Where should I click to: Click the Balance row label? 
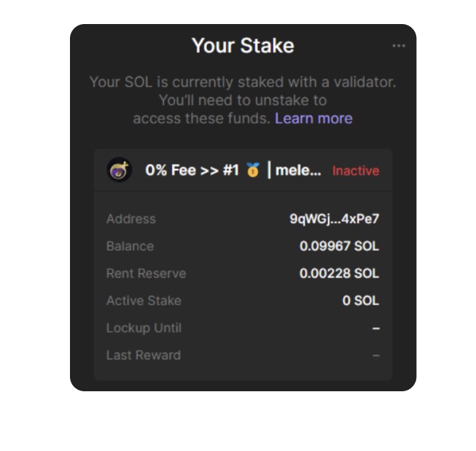click(x=130, y=246)
